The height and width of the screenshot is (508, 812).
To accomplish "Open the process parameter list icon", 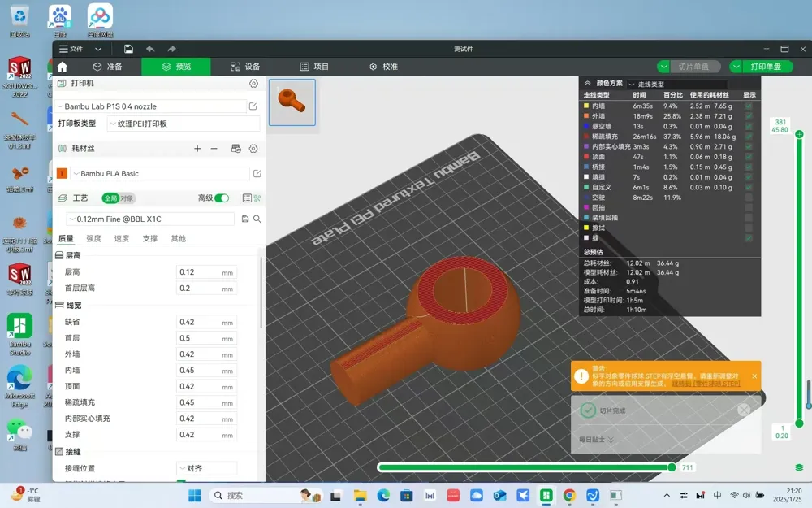I will coord(247,198).
